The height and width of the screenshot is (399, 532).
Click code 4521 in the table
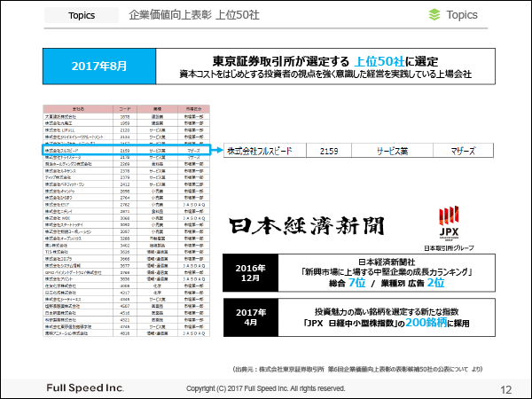[x=125, y=320]
